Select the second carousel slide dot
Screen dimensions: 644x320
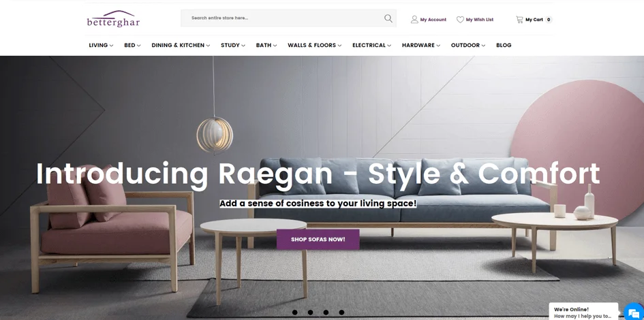point(310,313)
